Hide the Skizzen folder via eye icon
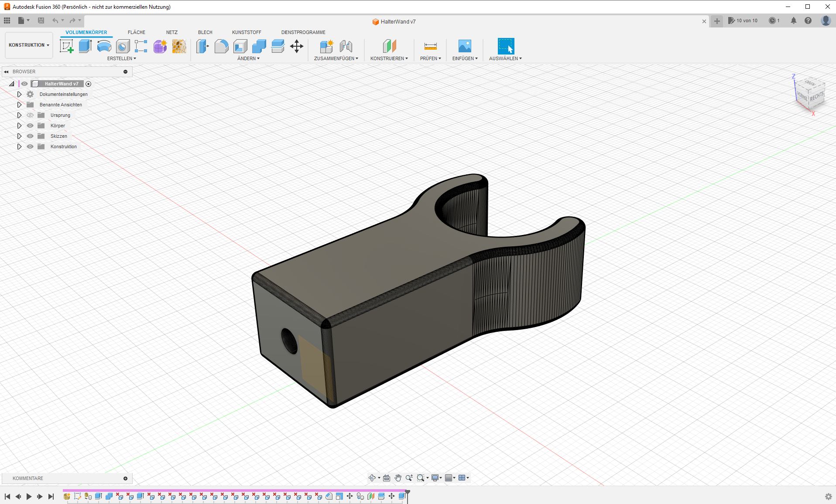 [x=30, y=136]
